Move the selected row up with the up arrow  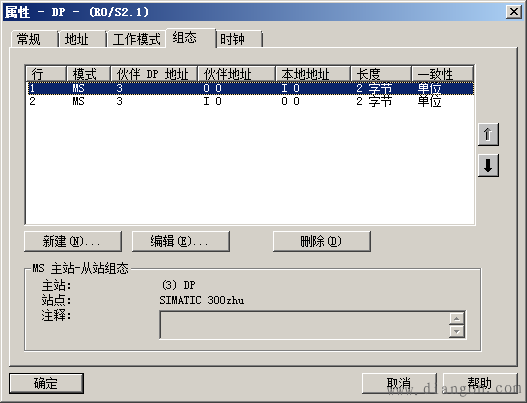coord(488,134)
